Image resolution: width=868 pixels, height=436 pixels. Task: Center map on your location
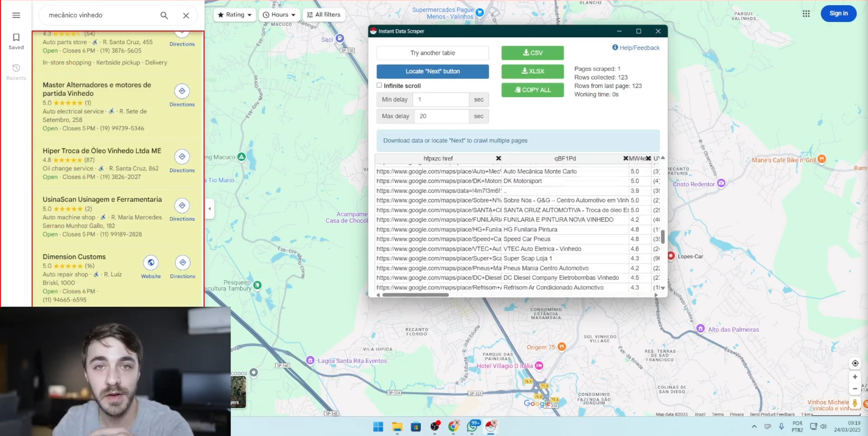(855, 363)
